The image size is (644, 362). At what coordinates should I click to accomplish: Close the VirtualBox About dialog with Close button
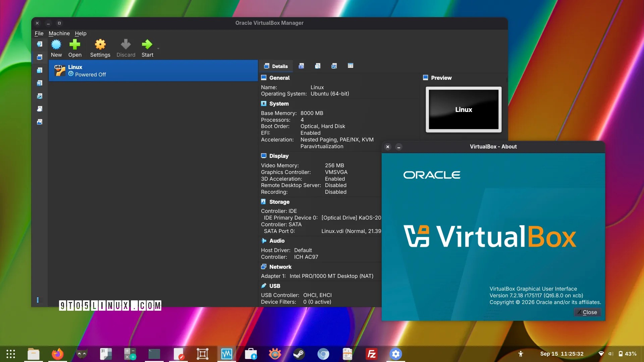[x=587, y=312]
